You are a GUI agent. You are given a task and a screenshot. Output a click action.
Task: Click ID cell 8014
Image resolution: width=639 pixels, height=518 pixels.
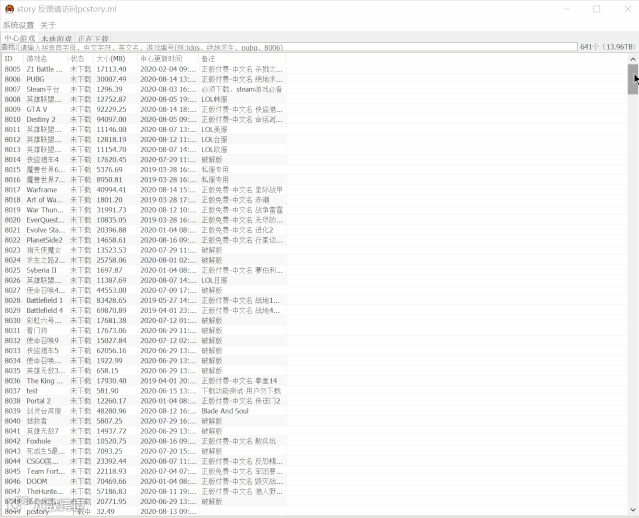click(12, 160)
